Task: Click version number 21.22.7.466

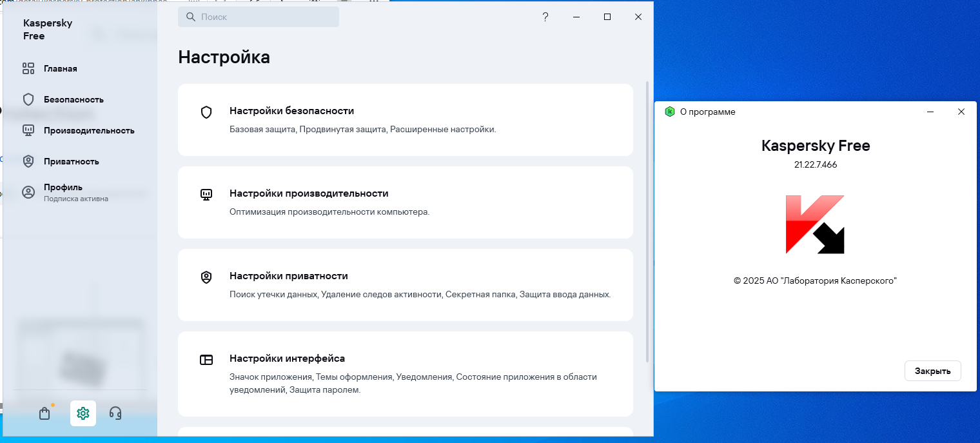Action: [x=816, y=164]
